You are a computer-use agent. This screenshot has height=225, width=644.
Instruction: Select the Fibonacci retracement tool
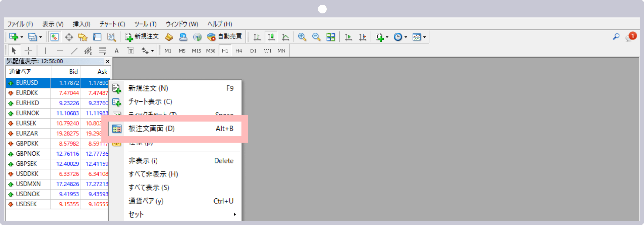[102, 51]
